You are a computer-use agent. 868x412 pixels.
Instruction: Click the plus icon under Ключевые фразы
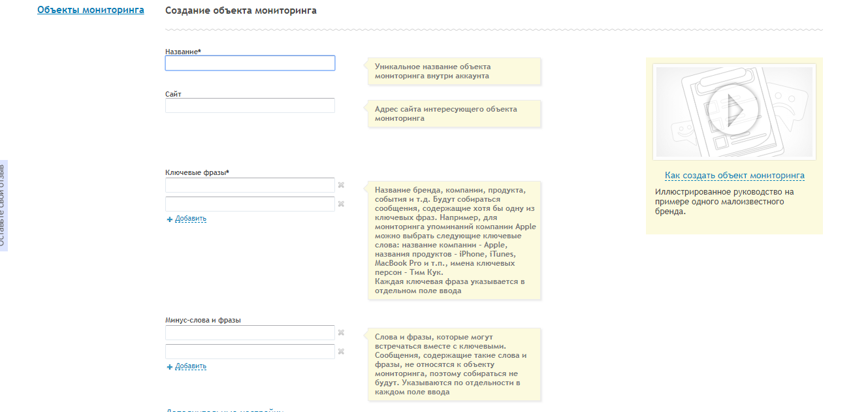coord(170,219)
